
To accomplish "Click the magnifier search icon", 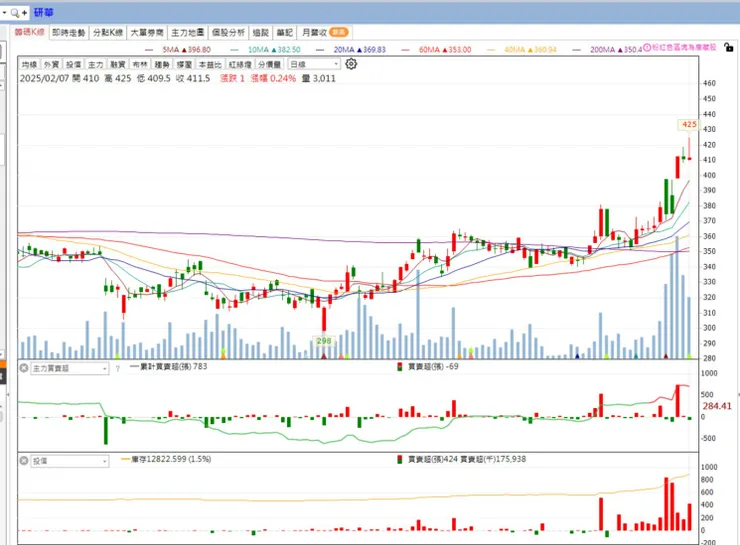I will [15, 13].
